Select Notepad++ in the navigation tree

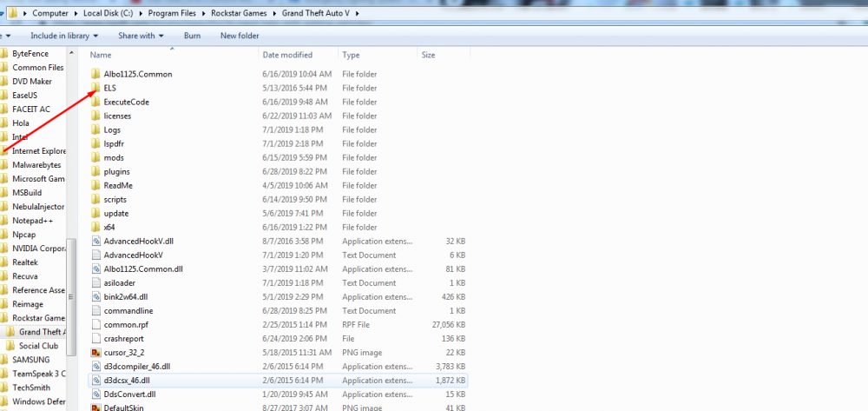33,221
